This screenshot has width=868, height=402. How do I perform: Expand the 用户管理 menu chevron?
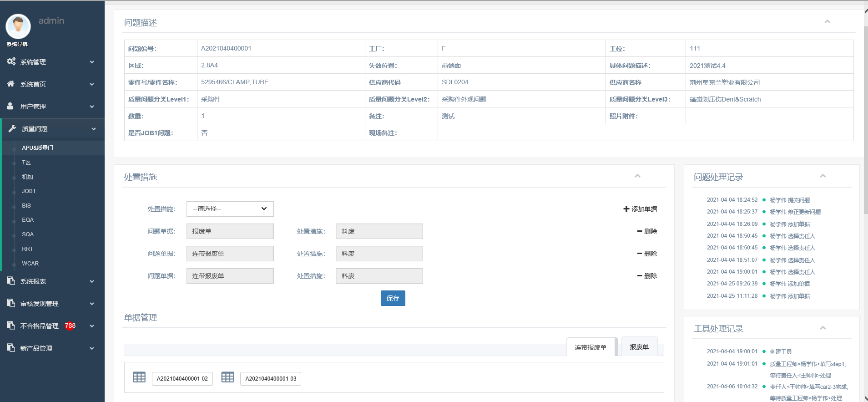(x=92, y=107)
